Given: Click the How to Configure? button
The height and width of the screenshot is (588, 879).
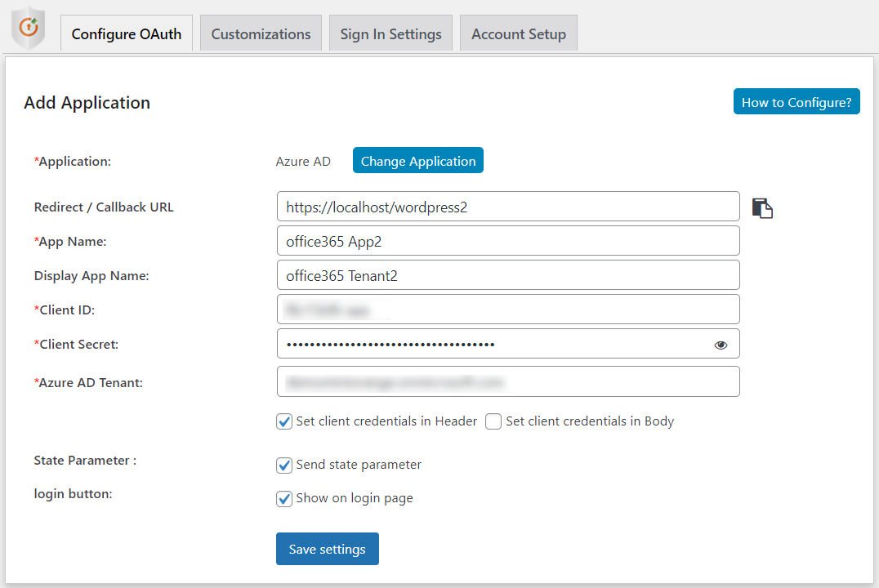Looking at the screenshot, I should click(x=796, y=101).
